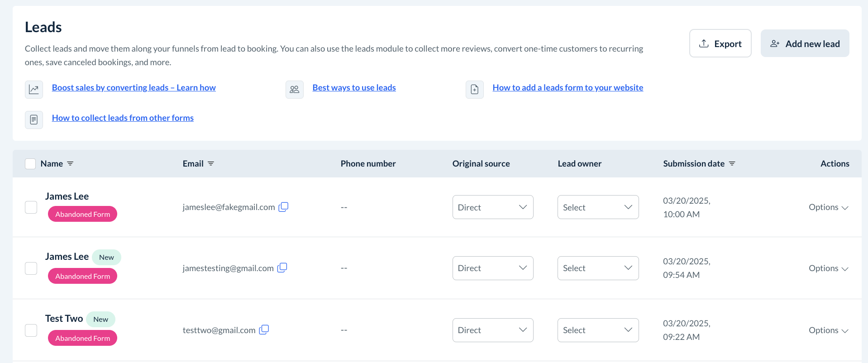Open 'How to collect leads from other forms'
The width and height of the screenshot is (868, 363).
coord(123,118)
